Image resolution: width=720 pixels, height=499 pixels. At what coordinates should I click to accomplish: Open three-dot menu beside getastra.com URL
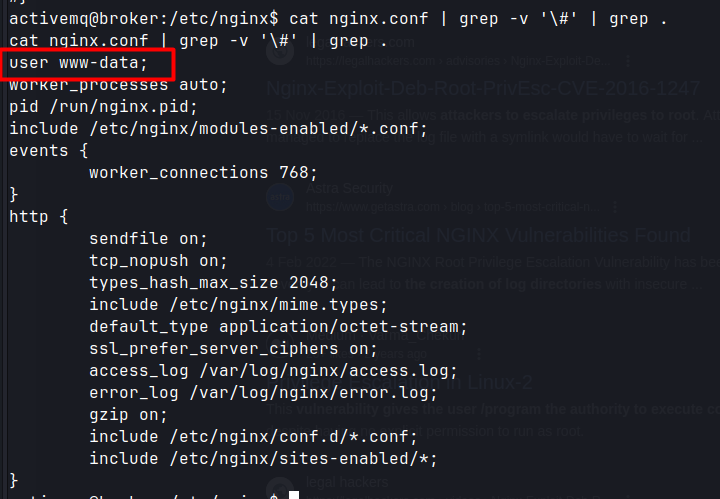click(x=615, y=207)
